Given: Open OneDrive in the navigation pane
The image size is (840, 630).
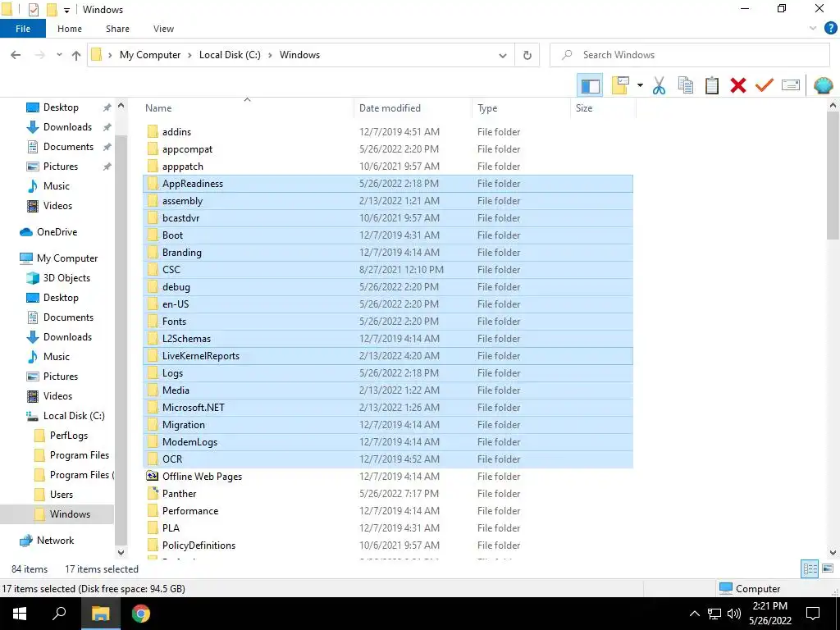Looking at the screenshot, I should [57, 232].
